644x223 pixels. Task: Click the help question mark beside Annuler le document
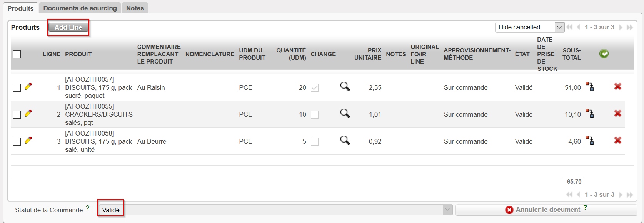(586, 207)
